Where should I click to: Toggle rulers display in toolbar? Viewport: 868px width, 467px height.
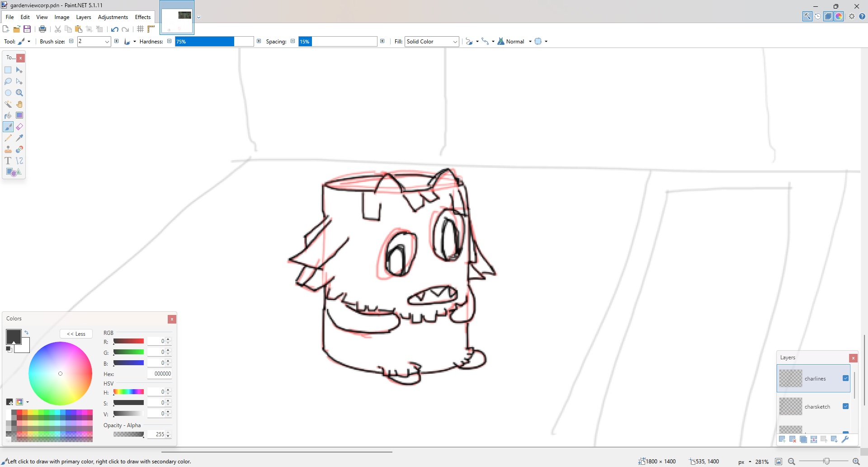pyautogui.click(x=151, y=29)
